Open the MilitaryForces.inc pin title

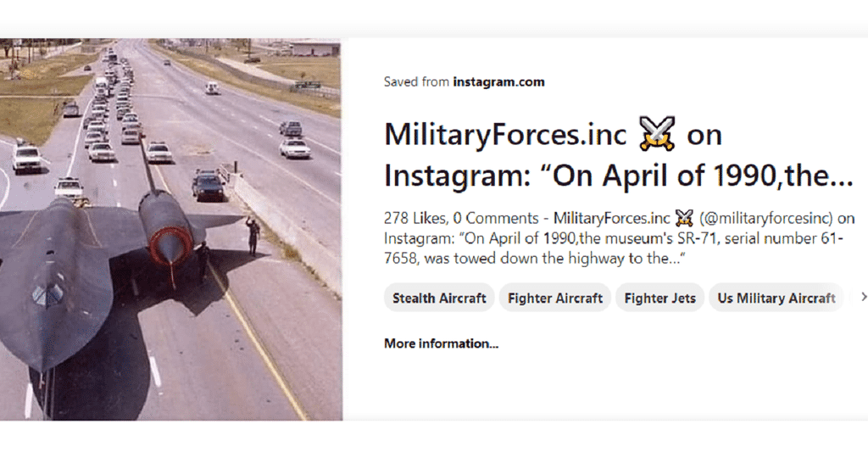[x=505, y=134]
